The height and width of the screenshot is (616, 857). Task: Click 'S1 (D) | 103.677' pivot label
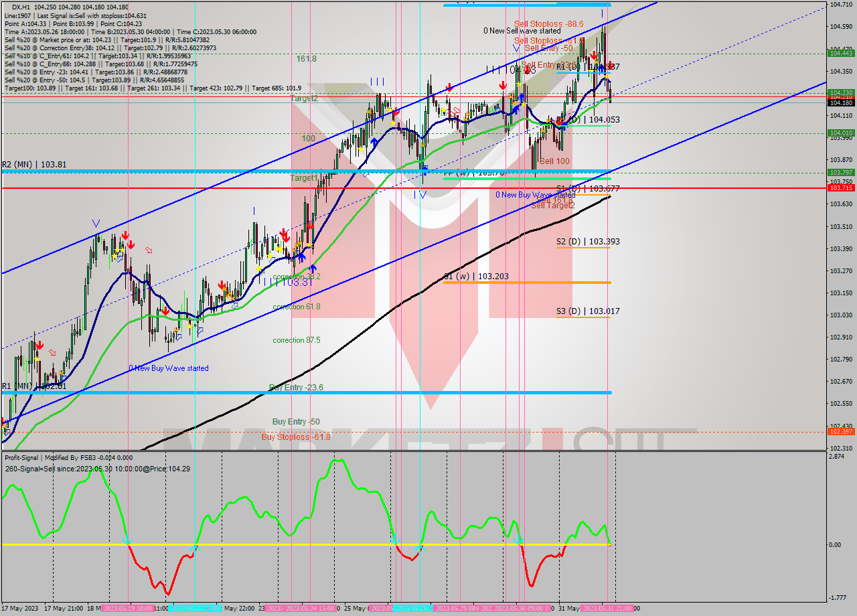pyautogui.click(x=588, y=189)
